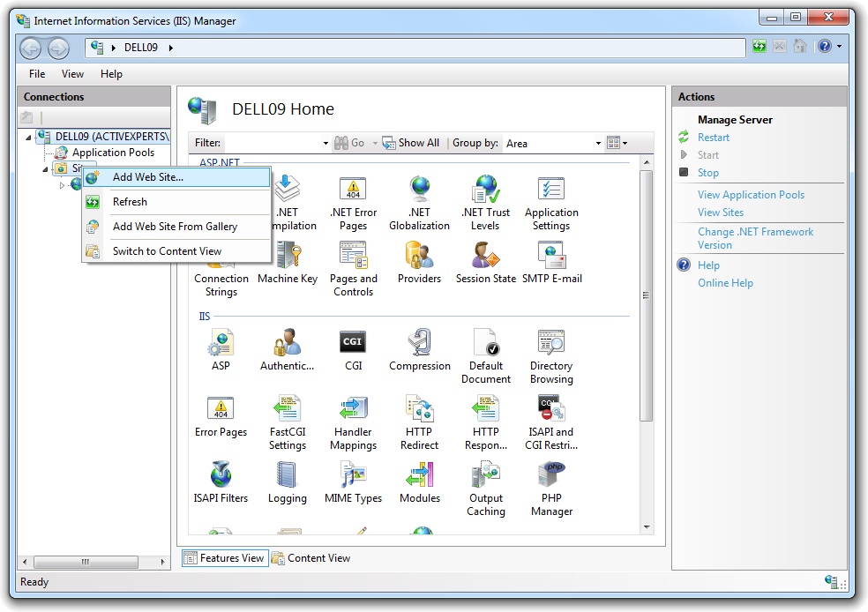Open FastCGI Settings feature
Image resolution: width=868 pixels, height=612 pixels.
288,422
